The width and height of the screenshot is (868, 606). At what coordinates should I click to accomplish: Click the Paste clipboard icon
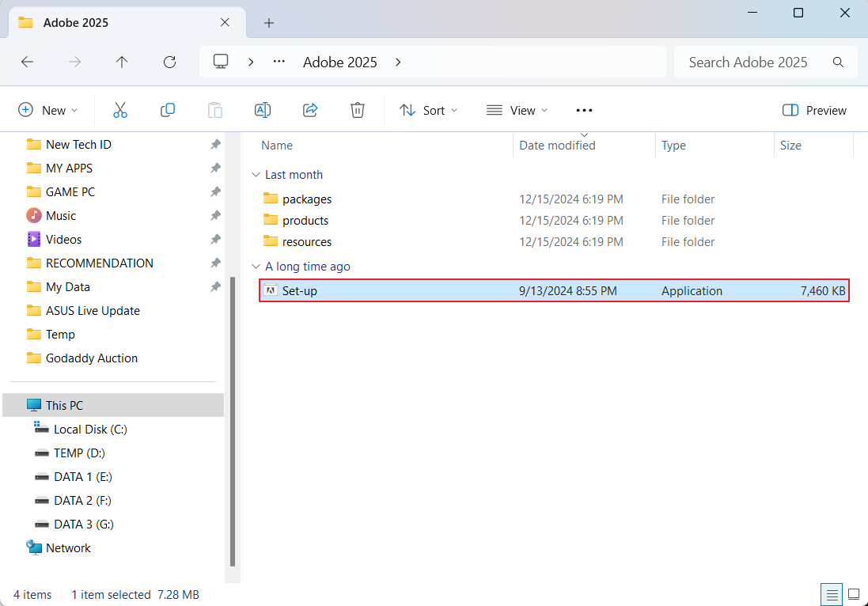[x=214, y=110]
